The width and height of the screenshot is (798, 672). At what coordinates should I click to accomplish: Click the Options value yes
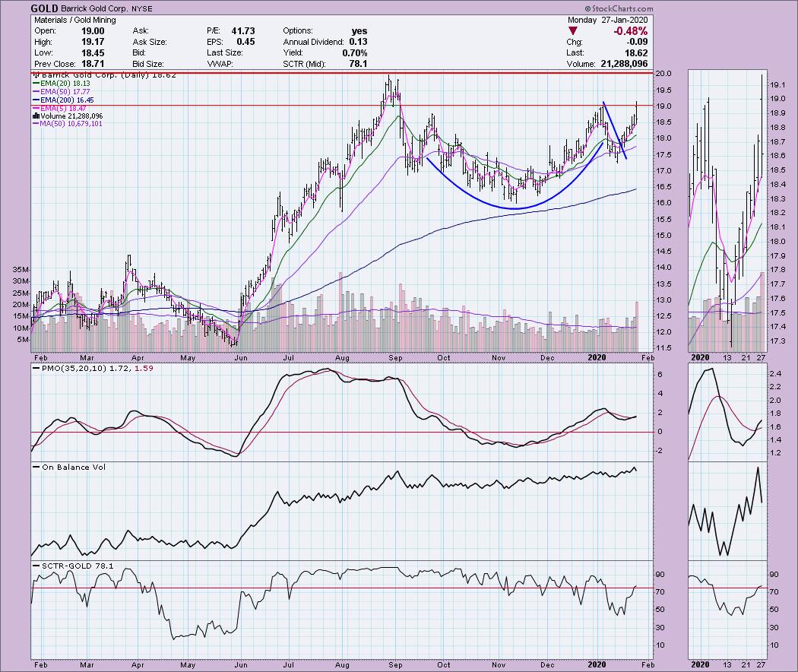coord(359,31)
